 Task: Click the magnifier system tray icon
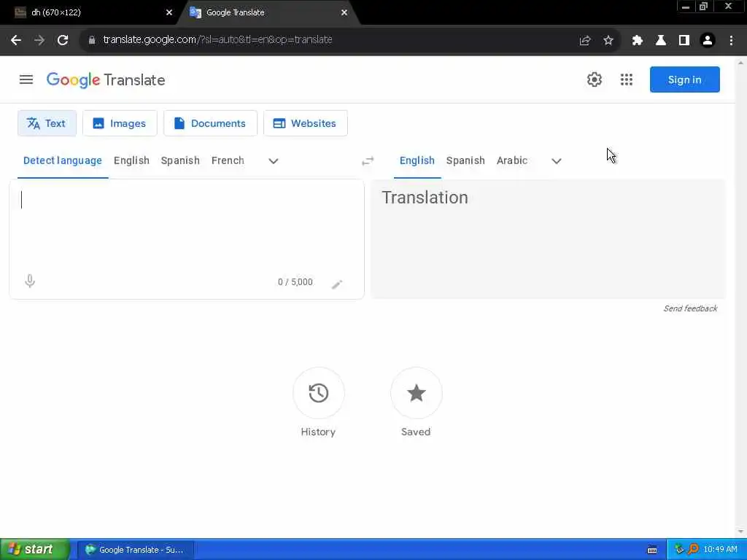[693, 550]
